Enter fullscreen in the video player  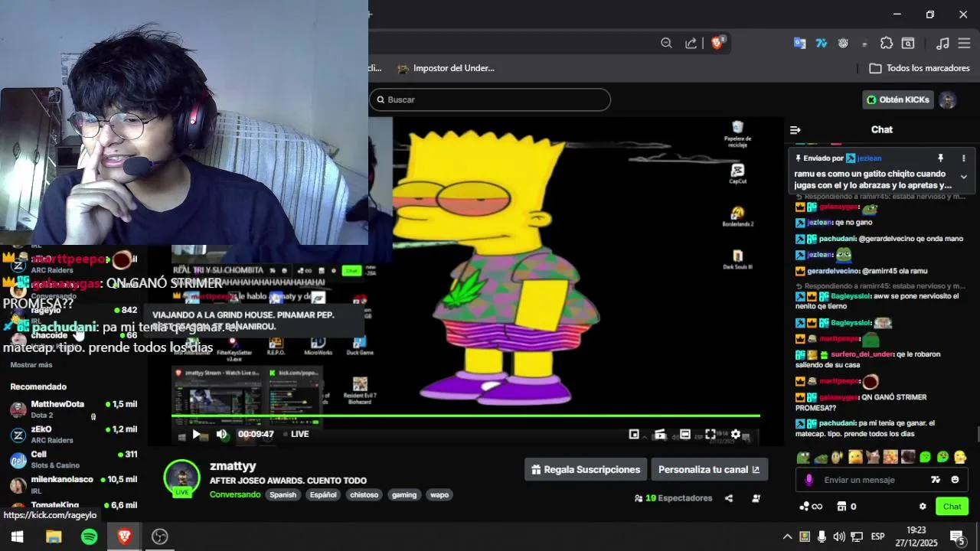[710, 434]
